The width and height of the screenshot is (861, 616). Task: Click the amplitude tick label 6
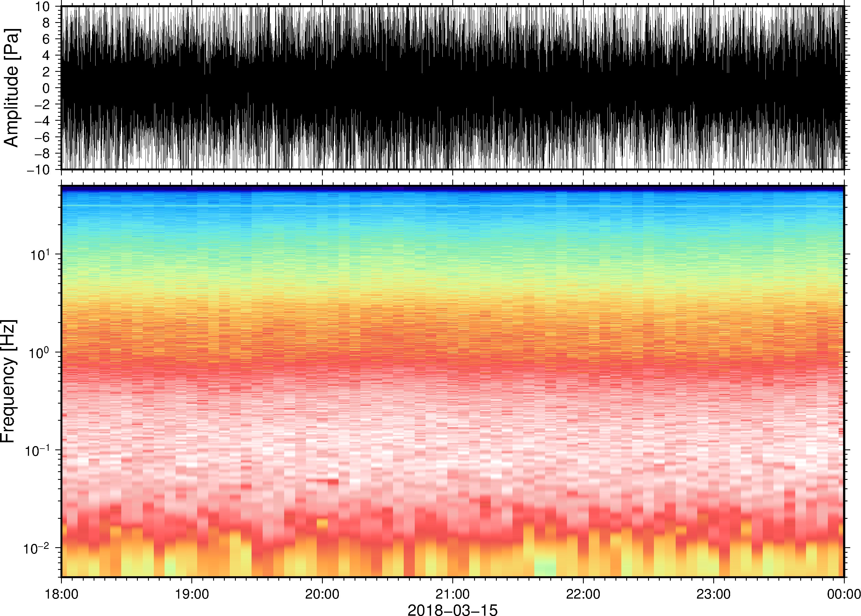[46, 39]
